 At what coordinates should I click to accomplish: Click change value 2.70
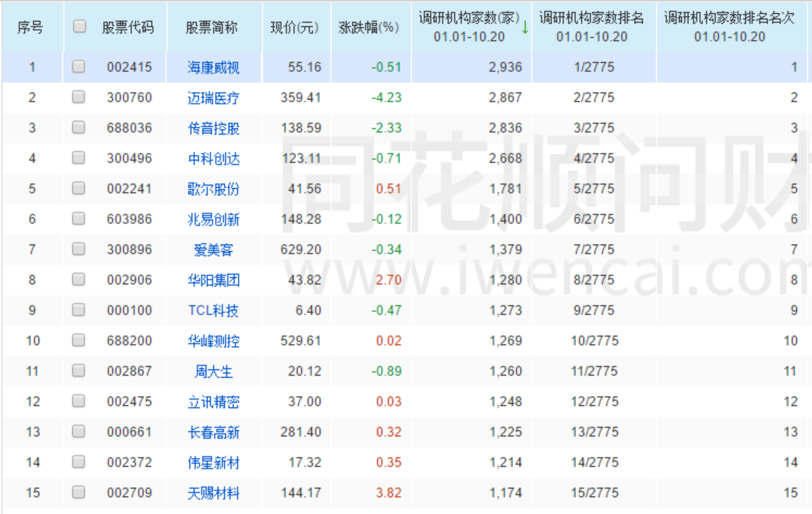(x=389, y=279)
